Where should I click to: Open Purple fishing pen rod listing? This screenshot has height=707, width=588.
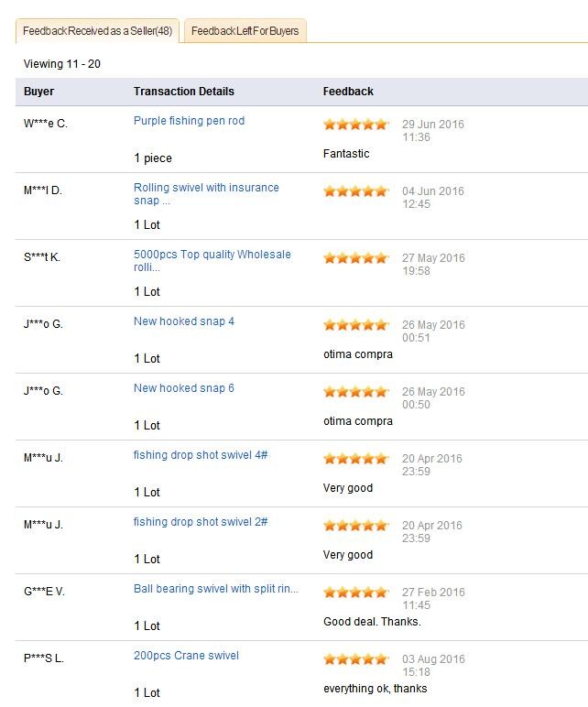coord(189,121)
